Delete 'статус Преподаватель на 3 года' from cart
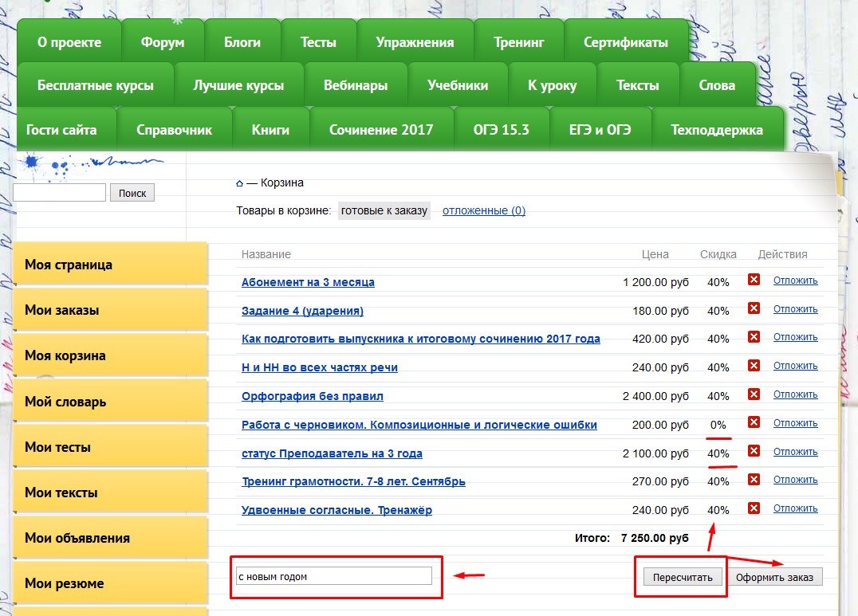858x616 pixels. click(x=754, y=451)
